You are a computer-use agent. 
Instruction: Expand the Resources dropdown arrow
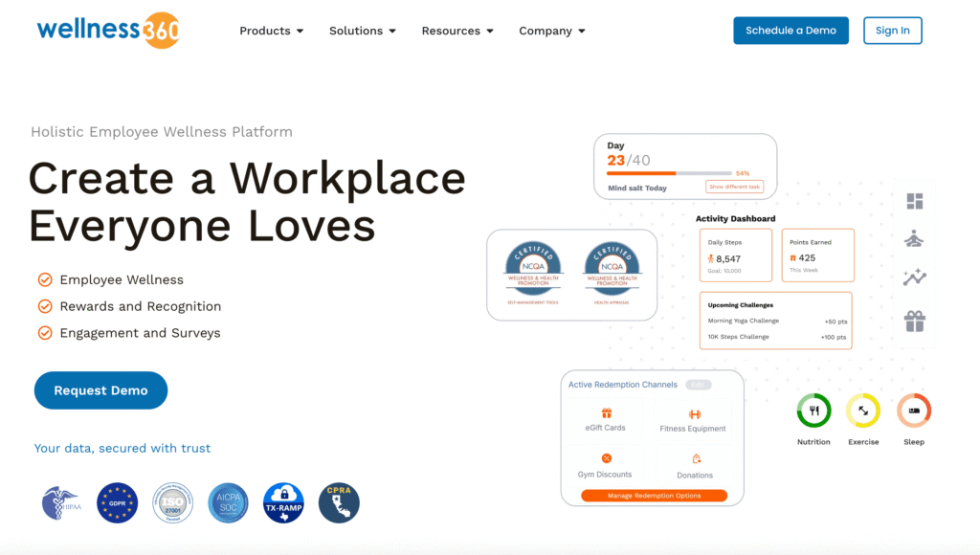pos(490,32)
